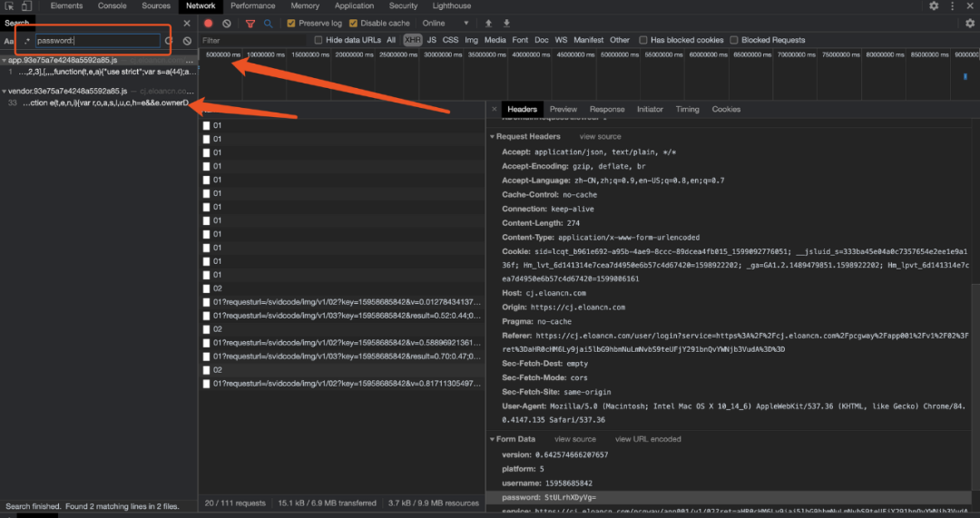
Task: Open the DevTools three-dot customize menu
Action: click(952, 5)
